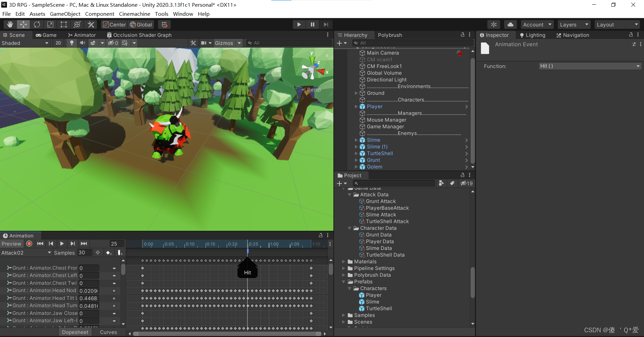Go to first animation keyframe

(40, 244)
